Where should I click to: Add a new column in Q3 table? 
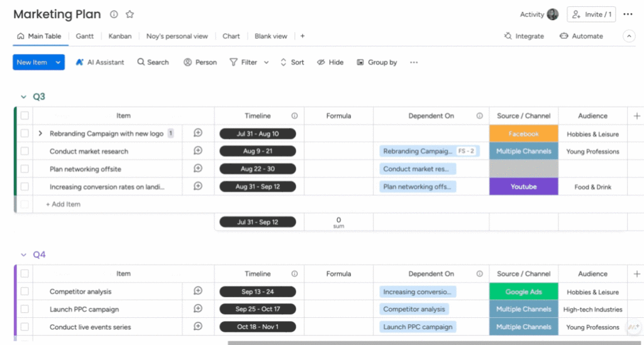click(636, 116)
